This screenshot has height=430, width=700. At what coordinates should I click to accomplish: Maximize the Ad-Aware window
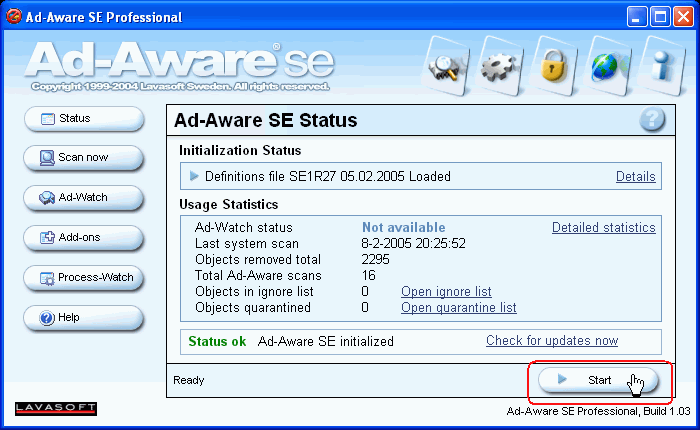click(660, 17)
